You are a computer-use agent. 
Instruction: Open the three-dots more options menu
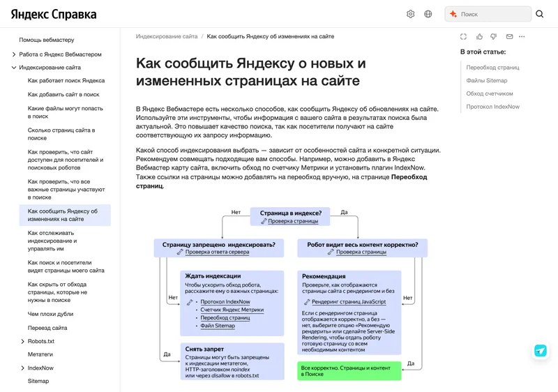pos(522,36)
